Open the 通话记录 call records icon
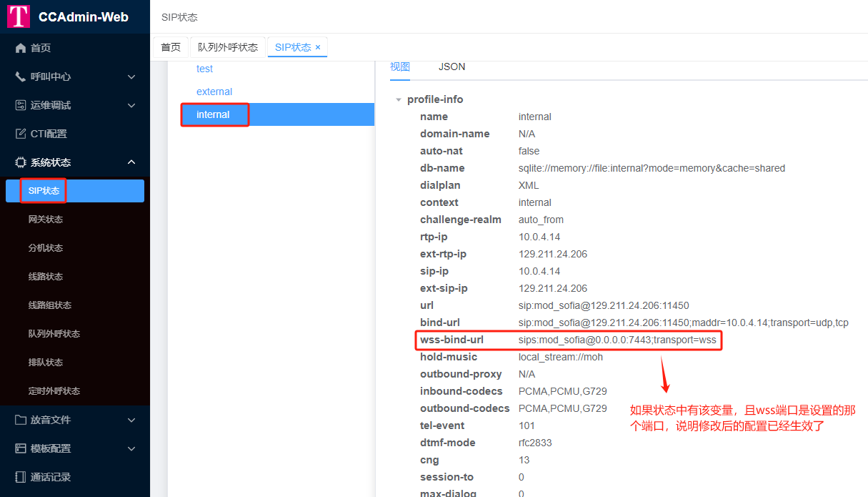The width and height of the screenshot is (868, 497). click(x=21, y=477)
